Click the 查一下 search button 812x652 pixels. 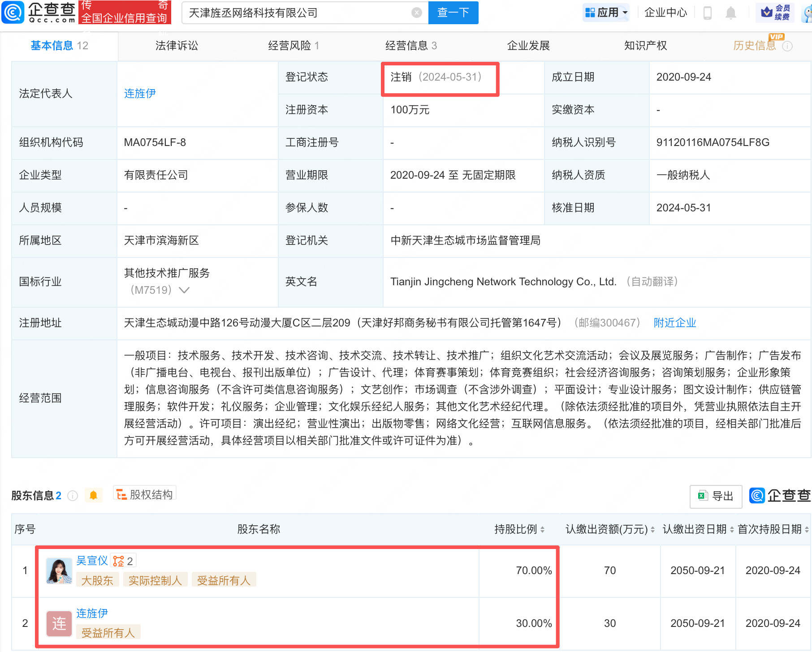[453, 13]
